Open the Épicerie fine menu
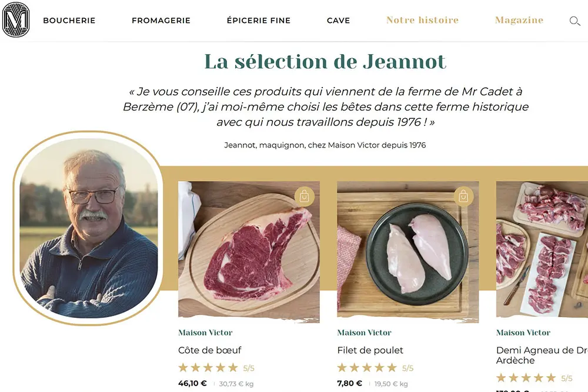588x392 pixels. (x=259, y=21)
